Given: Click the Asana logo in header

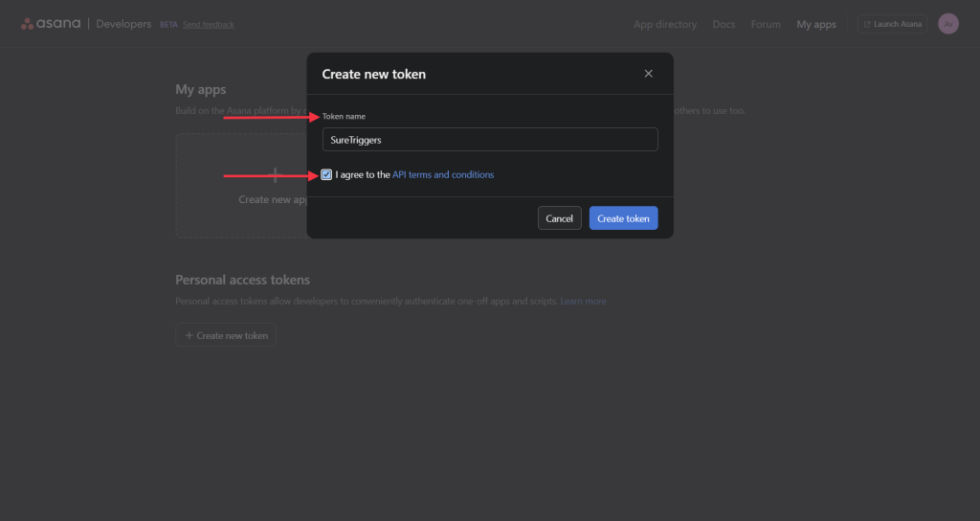Looking at the screenshot, I should click(x=51, y=24).
